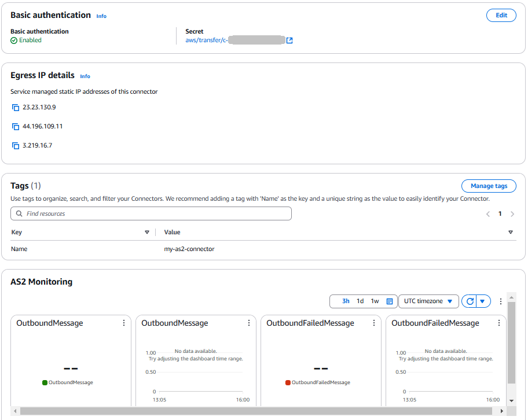
Task: Copy IP address 3.219.16.7
Action: tap(16, 145)
